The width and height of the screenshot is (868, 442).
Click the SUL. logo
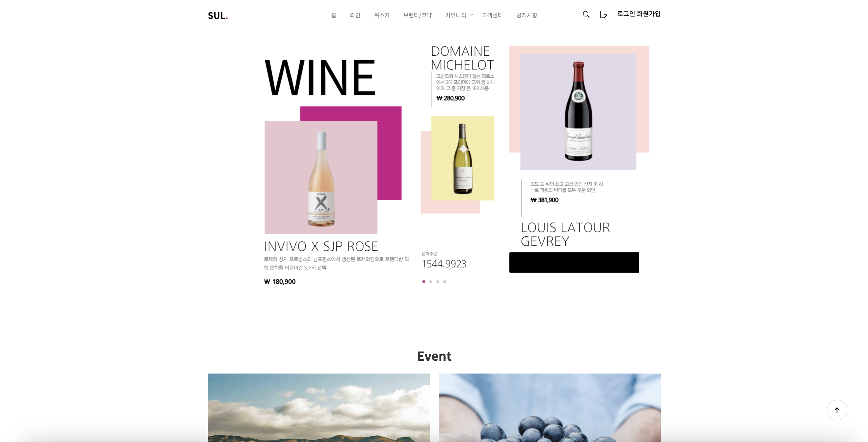tap(218, 16)
